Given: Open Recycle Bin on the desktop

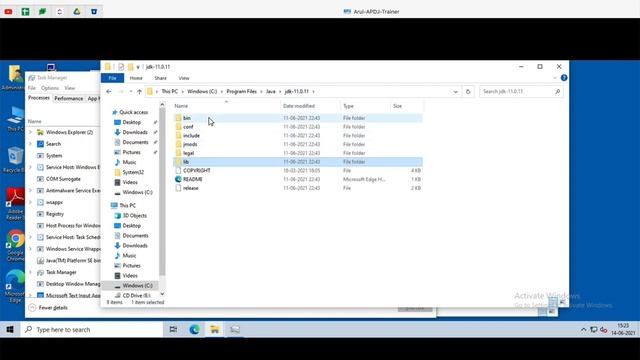Looking at the screenshot, I should click(x=15, y=160).
